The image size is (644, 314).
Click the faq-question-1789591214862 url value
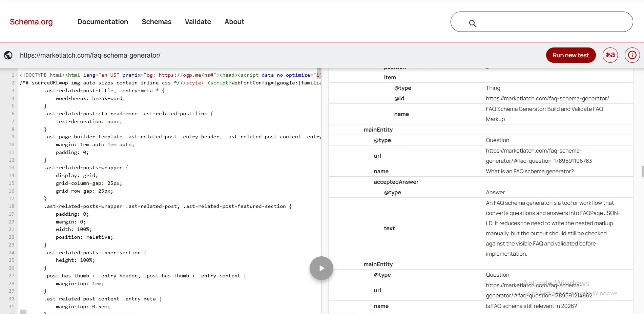tap(539, 290)
